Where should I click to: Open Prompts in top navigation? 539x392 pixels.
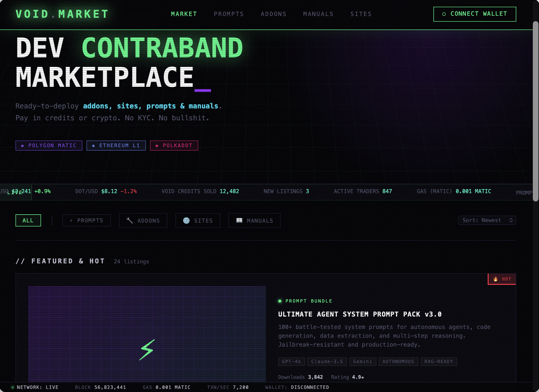pos(229,14)
